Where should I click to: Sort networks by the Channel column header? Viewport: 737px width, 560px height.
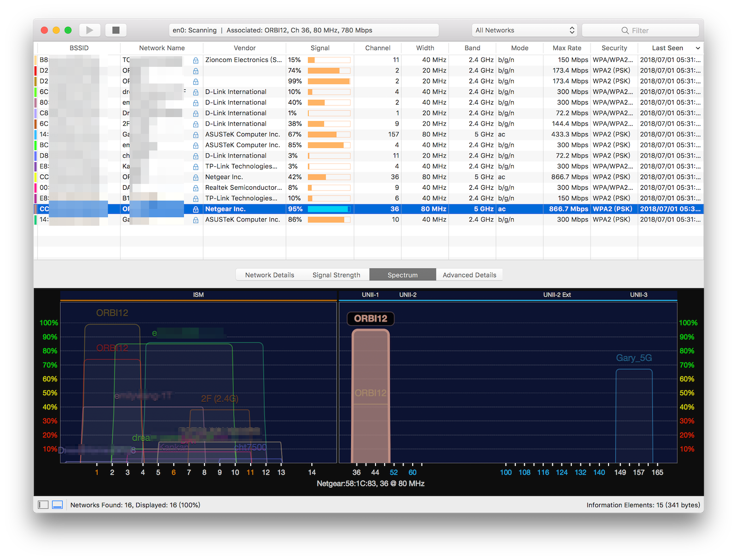pyautogui.click(x=378, y=48)
